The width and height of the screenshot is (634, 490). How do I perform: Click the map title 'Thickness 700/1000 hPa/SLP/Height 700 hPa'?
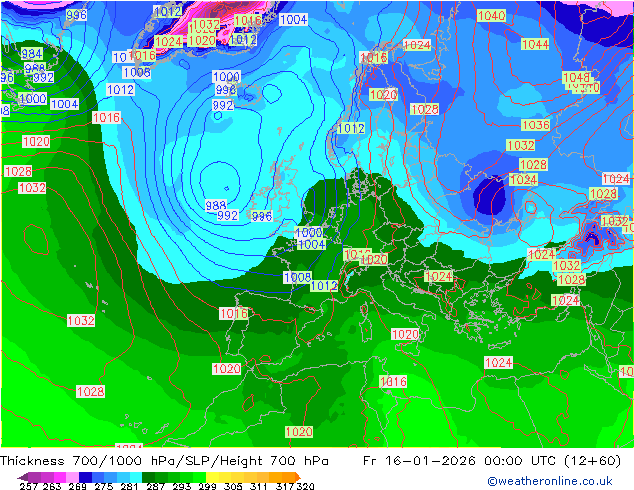pyautogui.click(x=164, y=461)
